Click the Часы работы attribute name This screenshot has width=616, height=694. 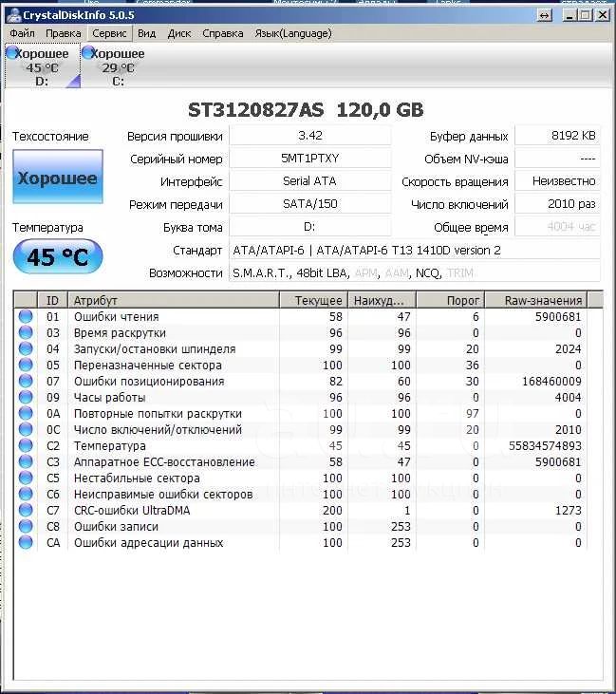110,398
